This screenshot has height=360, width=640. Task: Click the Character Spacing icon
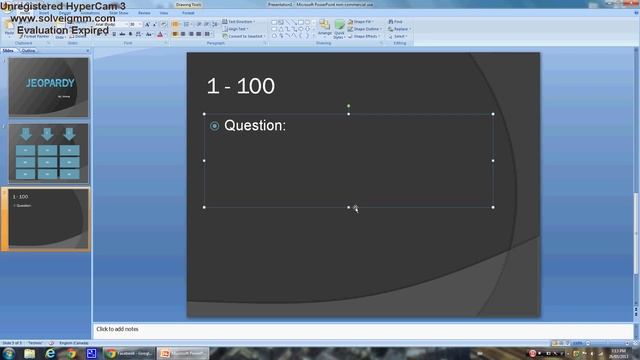point(139,34)
